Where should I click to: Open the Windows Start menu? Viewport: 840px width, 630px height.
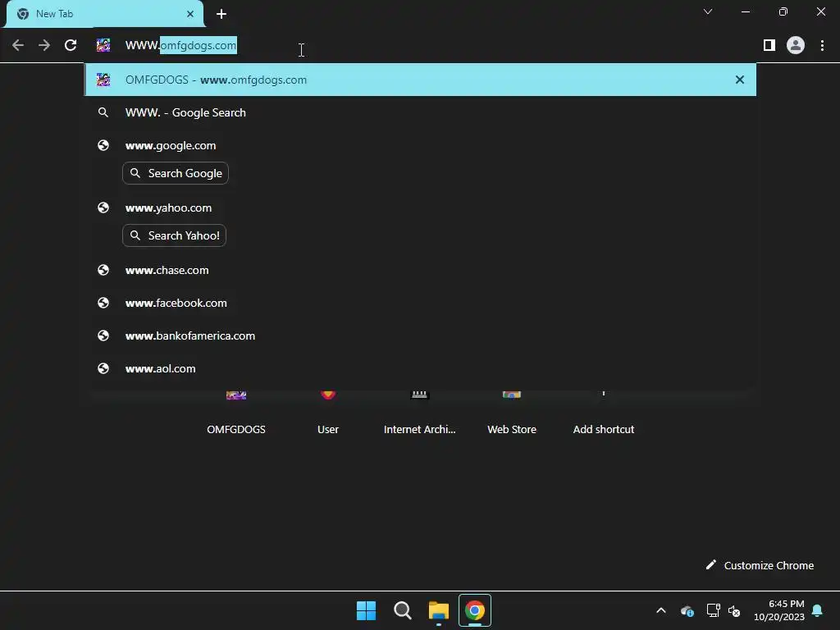coord(367,610)
